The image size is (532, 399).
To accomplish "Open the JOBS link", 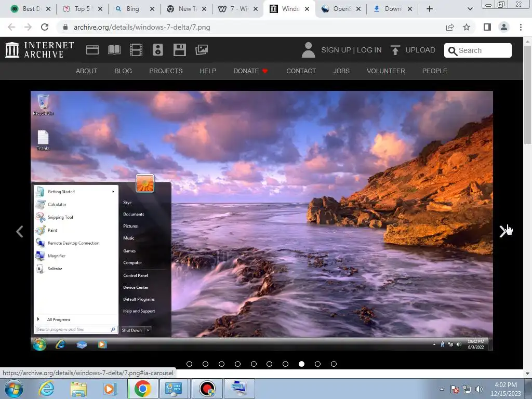I will (341, 71).
